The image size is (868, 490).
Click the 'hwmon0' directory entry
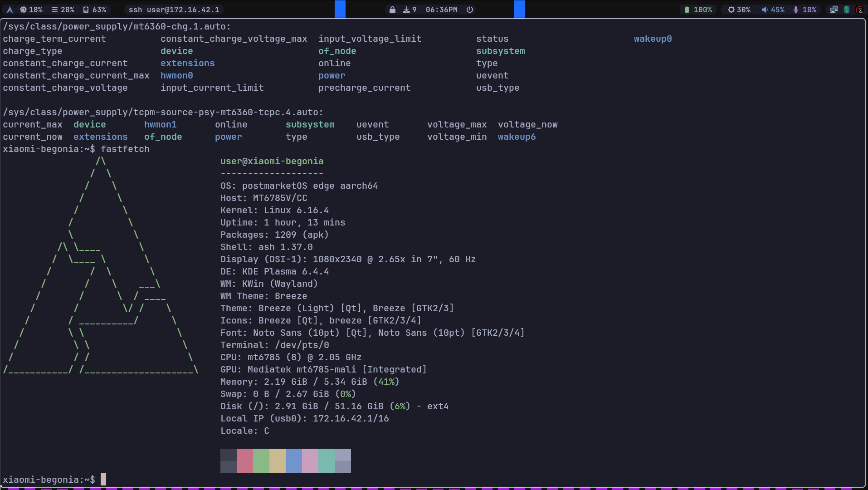tap(177, 75)
